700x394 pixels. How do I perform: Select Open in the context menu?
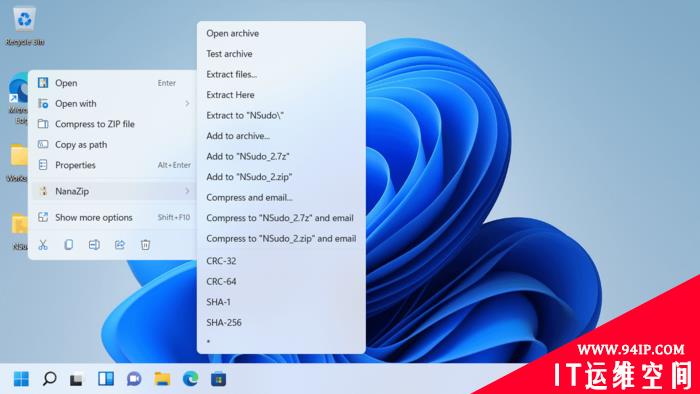tap(113, 83)
